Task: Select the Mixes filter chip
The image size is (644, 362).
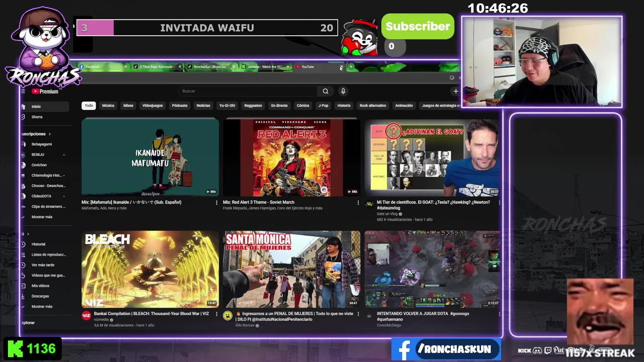Action: pyautogui.click(x=128, y=106)
